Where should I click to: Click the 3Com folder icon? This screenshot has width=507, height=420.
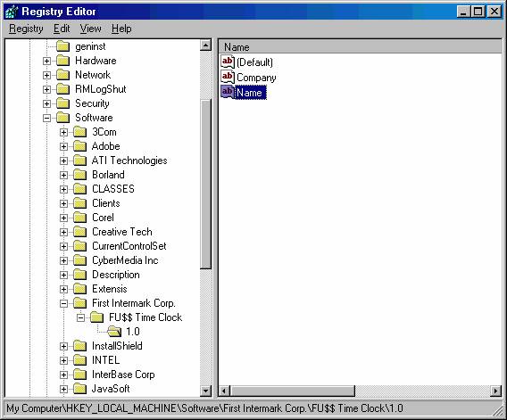(79, 132)
